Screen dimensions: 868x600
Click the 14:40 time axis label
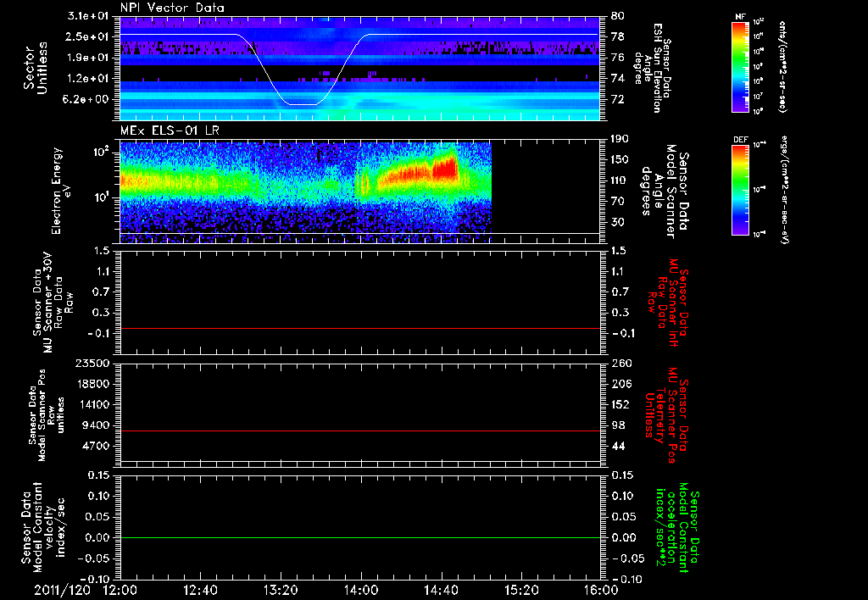click(441, 590)
